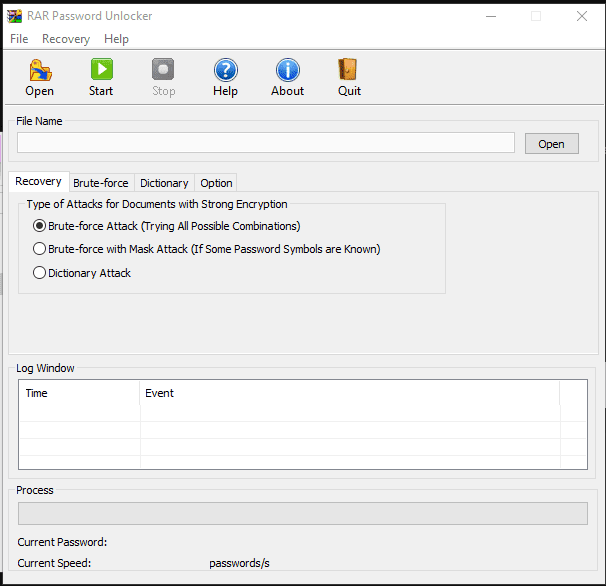The image size is (606, 586).
Task: Click the Open folder toolbar icon
Action: pos(40,71)
